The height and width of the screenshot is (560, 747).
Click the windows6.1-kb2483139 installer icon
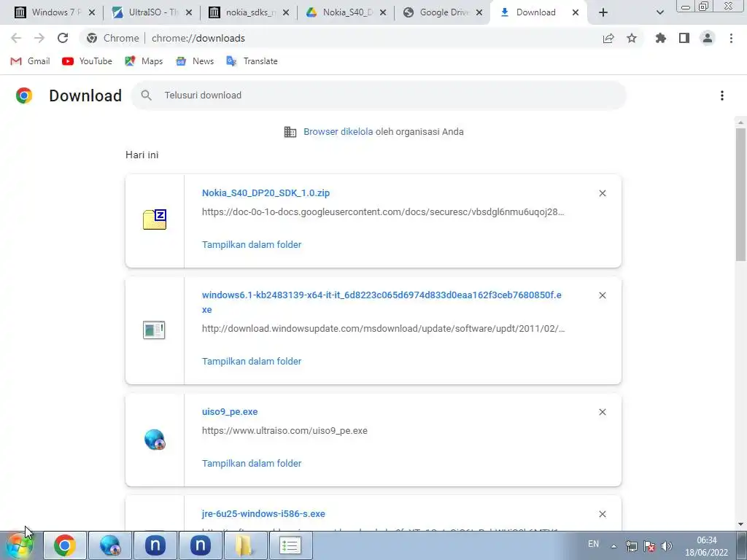coord(154,330)
